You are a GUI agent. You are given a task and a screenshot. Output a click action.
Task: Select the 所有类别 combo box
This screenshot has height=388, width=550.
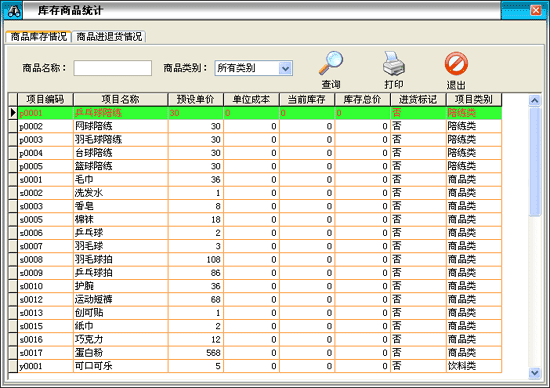click(254, 68)
